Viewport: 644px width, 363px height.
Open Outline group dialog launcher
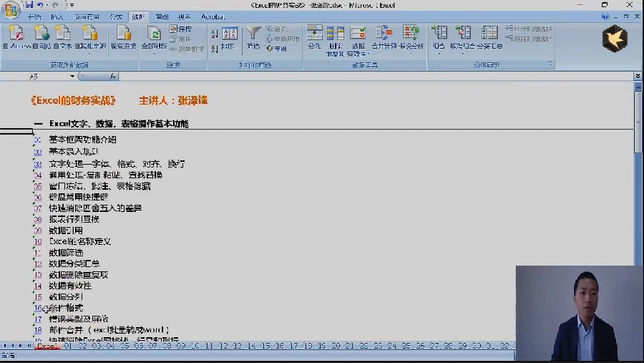tap(550, 64)
